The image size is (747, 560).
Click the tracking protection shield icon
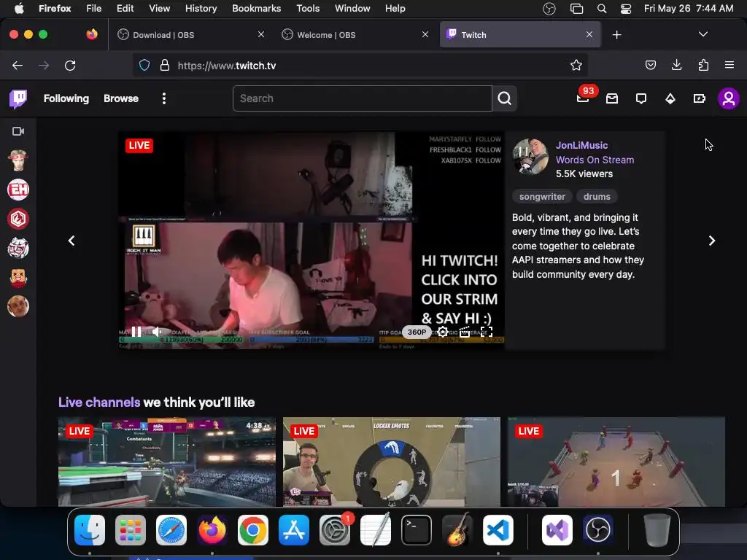coord(144,65)
